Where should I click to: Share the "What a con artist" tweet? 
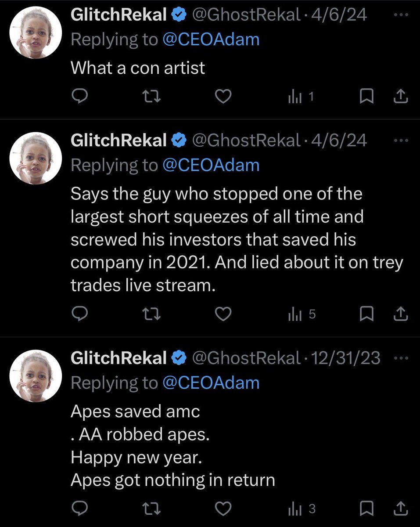click(x=400, y=97)
